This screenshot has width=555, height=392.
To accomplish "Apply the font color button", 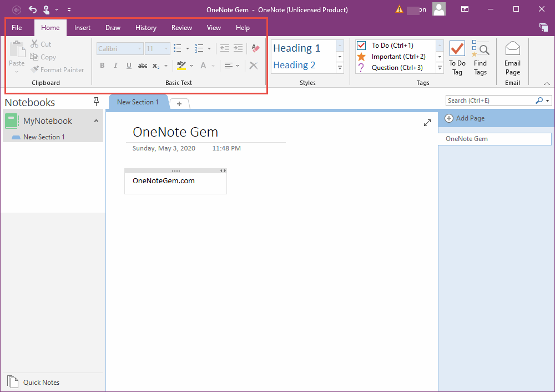I will click(x=203, y=66).
